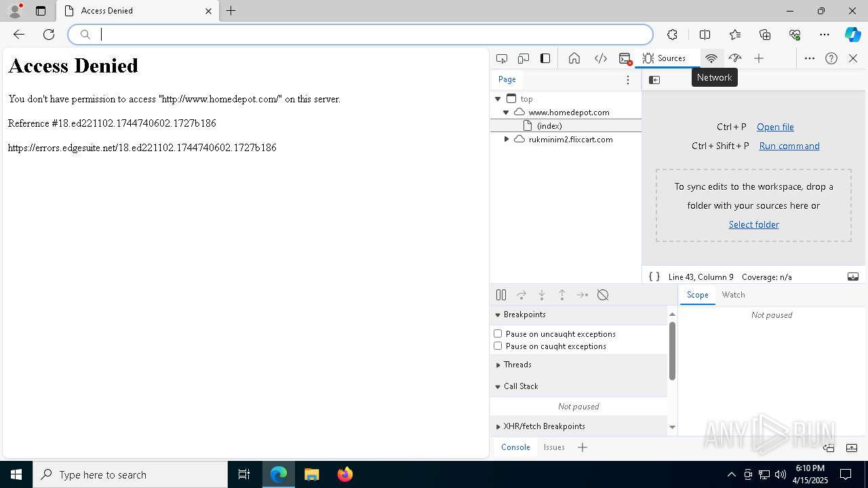Open the DevTools Welcome home icon

click(x=574, y=58)
